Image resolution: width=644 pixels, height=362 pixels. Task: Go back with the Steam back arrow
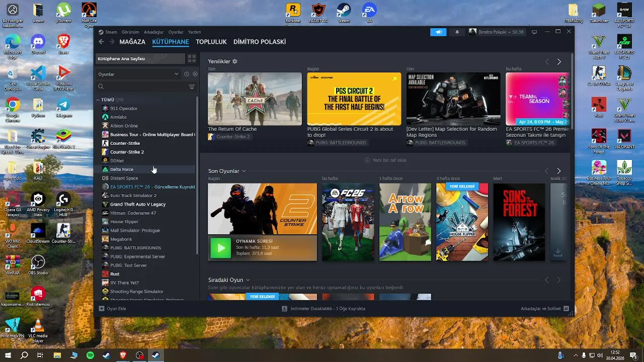click(101, 42)
